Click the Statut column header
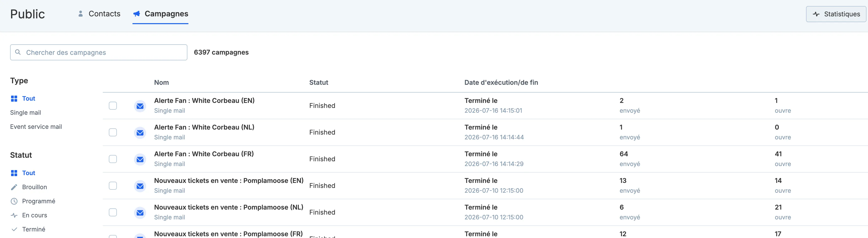Viewport: 868px width, 238px height. (x=319, y=83)
